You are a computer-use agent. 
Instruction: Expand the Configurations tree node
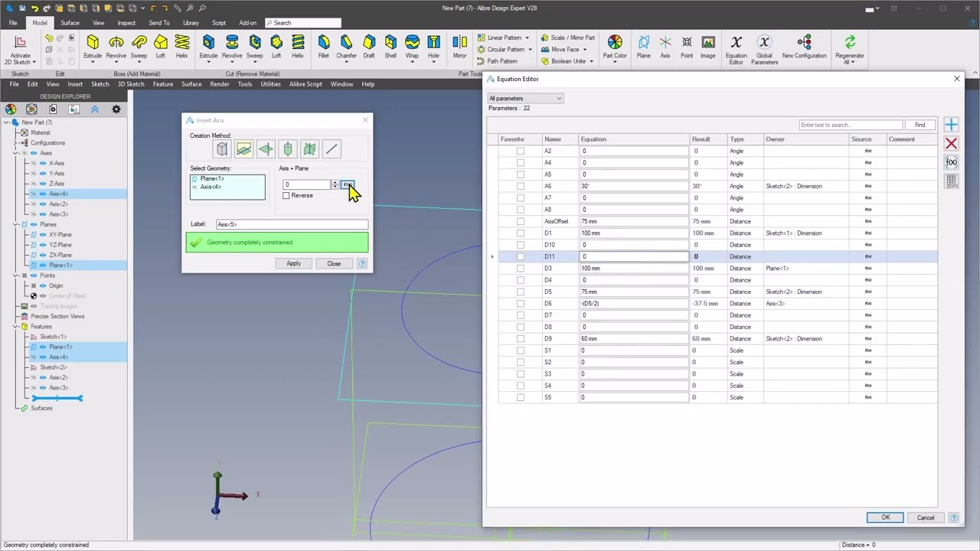coord(15,143)
